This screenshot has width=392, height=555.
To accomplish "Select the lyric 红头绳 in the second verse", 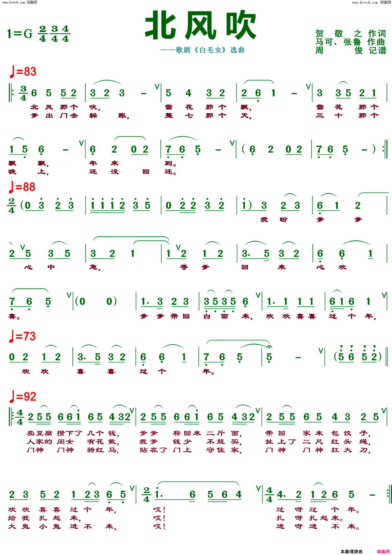I will pos(349,442).
